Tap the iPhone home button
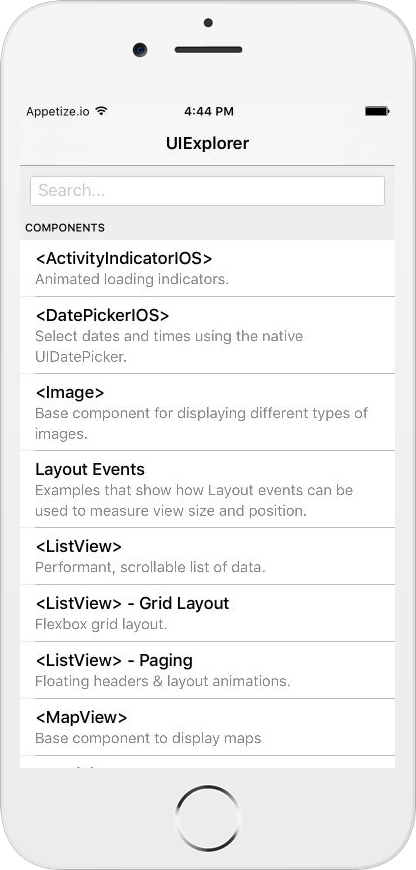Viewport: 416px width, 870px height. click(x=208, y=818)
